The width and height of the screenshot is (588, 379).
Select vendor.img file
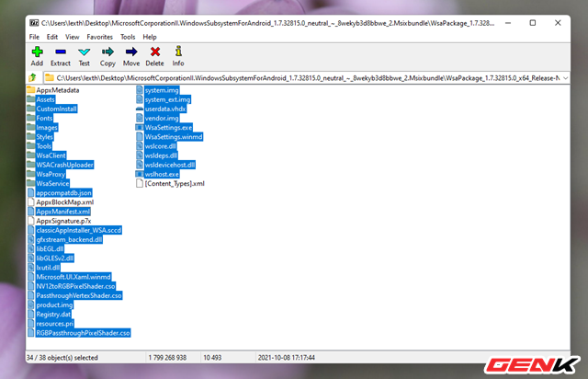coord(157,119)
